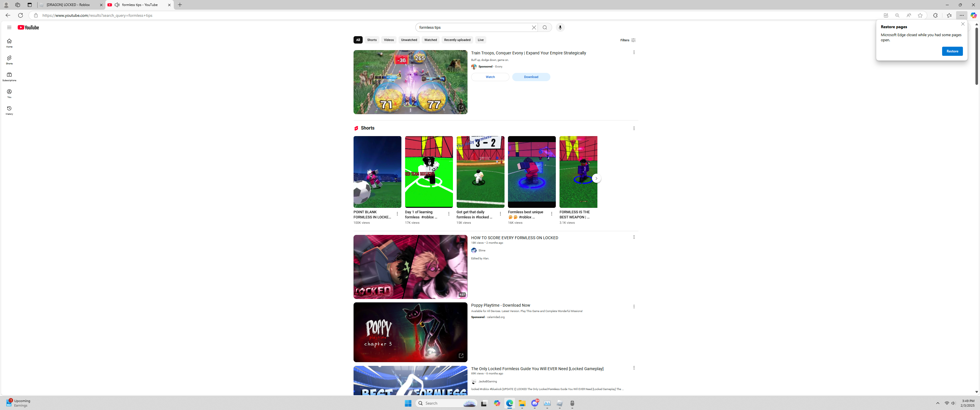980x410 pixels.
Task: Open menu for POINT BLANK FORMLESS short
Action: [x=397, y=214]
